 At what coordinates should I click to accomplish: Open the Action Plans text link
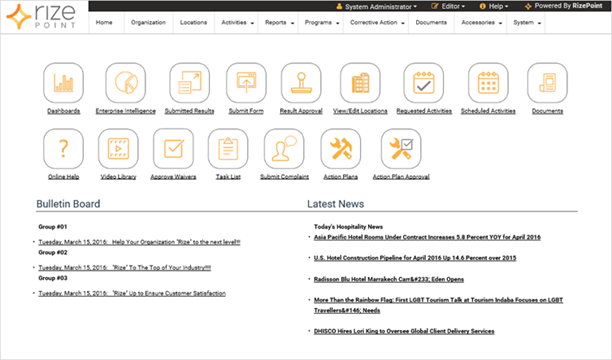click(341, 177)
